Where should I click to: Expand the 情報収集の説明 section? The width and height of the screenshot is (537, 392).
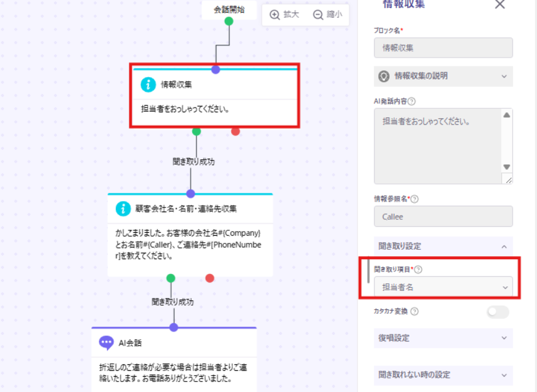(x=503, y=76)
